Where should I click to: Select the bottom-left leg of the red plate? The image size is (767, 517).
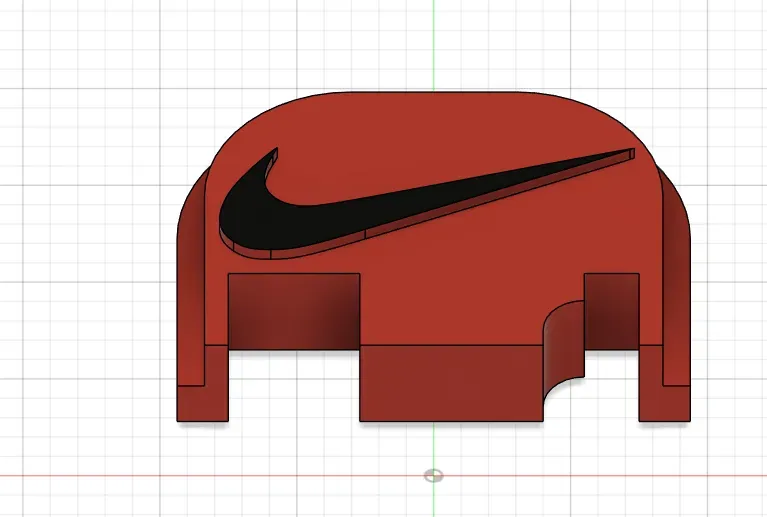[203, 404]
